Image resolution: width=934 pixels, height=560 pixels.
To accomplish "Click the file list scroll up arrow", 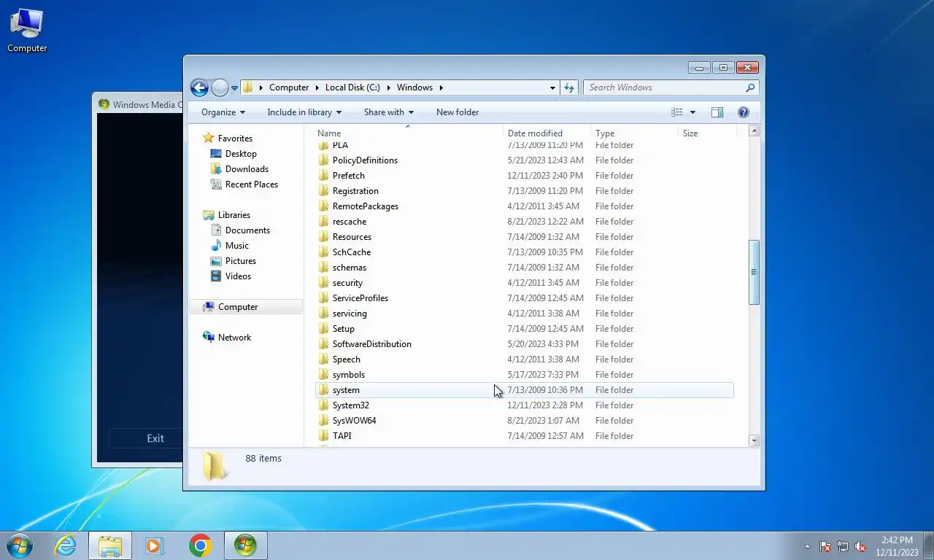I will [x=754, y=131].
